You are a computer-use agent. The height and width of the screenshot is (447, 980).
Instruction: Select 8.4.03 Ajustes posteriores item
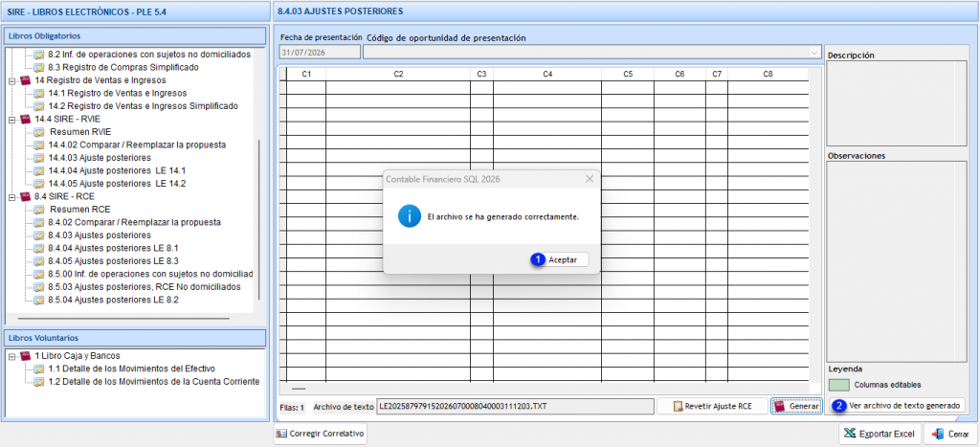[100, 235]
